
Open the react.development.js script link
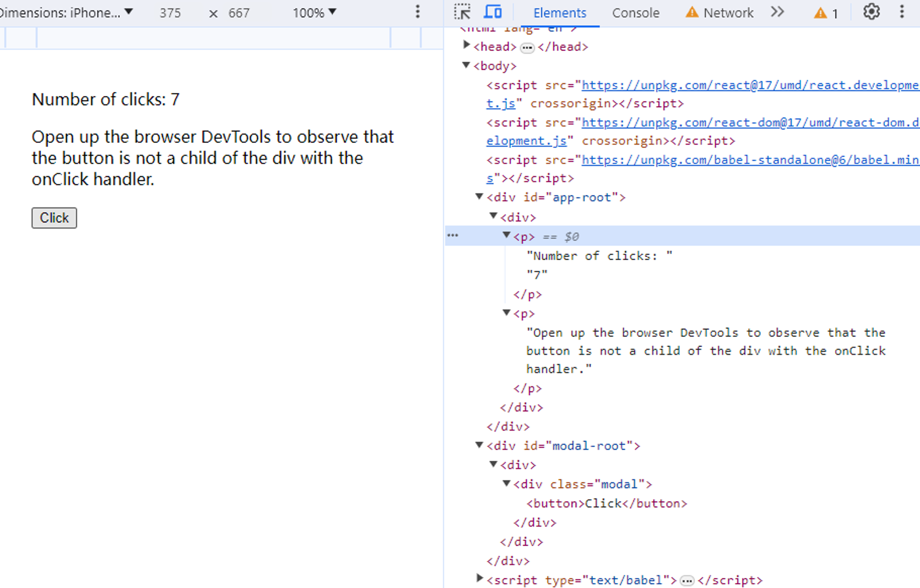click(x=750, y=86)
